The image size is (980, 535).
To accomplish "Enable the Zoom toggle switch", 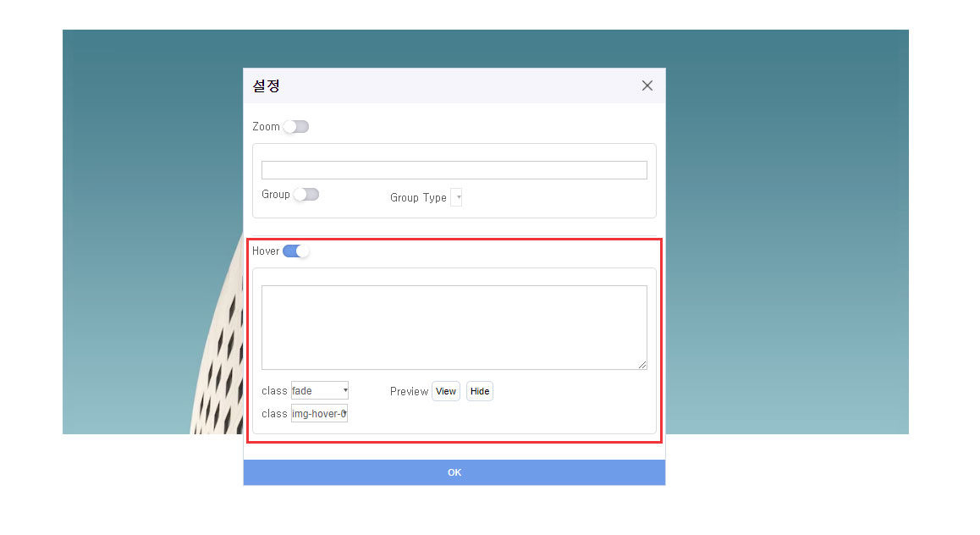I will [x=296, y=127].
